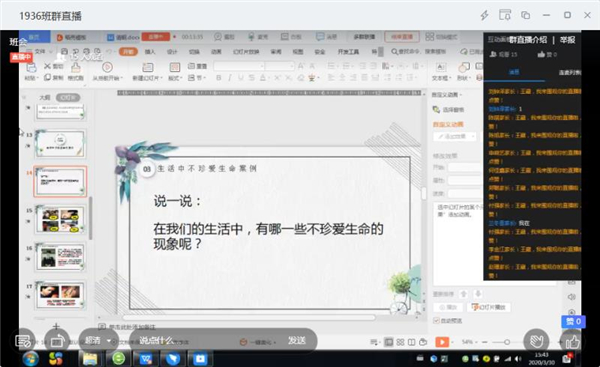Click the blue 赞 0 badge
600x367 pixels.
click(x=573, y=321)
